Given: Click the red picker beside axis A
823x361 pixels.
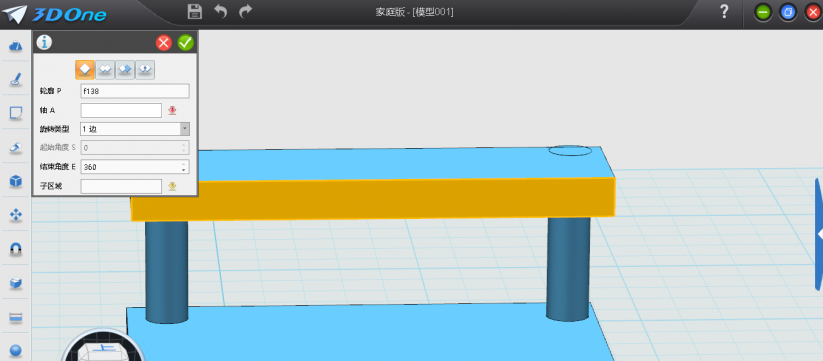Looking at the screenshot, I should [172, 110].
